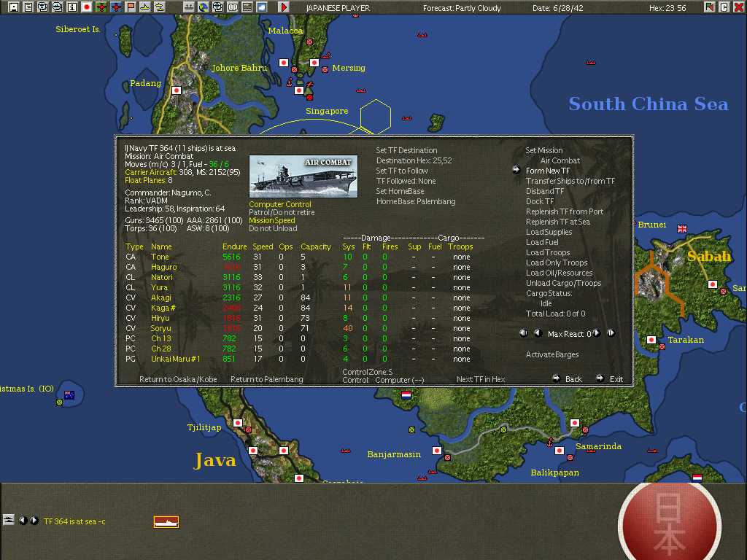Click the OP toolbar icon

click(x=233, y=7)
